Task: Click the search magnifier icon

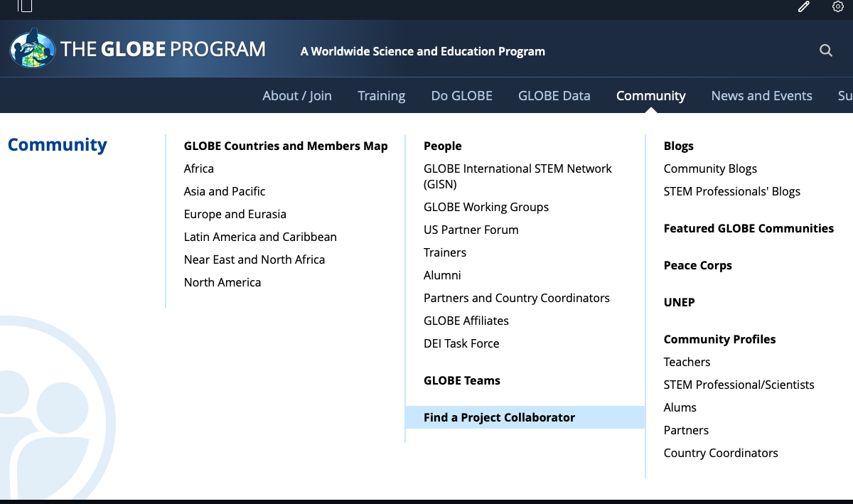Action: [825, 50]
